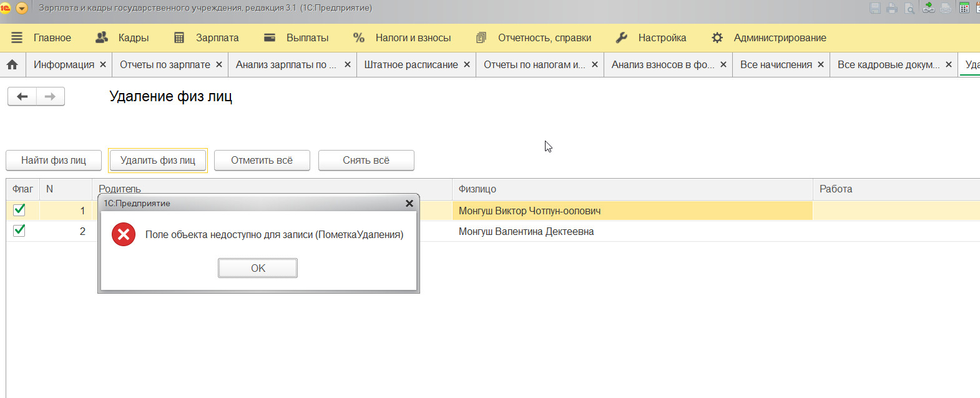Switch to the Отчеты по зарплате tab
980x398 pixels.
tap(165, 64)
